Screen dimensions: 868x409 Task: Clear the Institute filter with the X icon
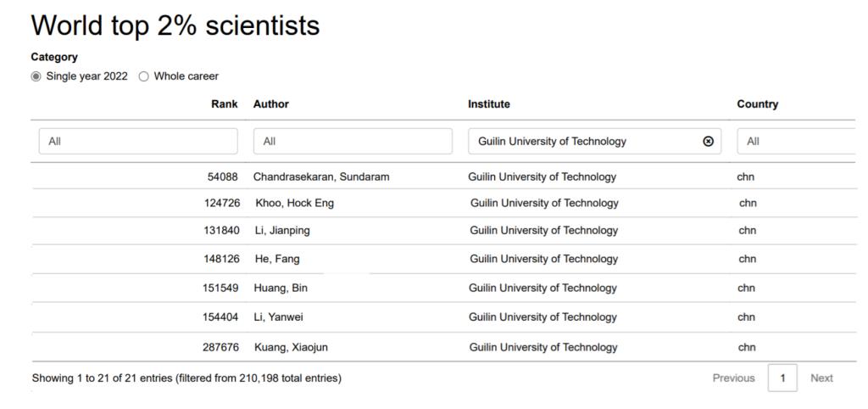(709, 142)
